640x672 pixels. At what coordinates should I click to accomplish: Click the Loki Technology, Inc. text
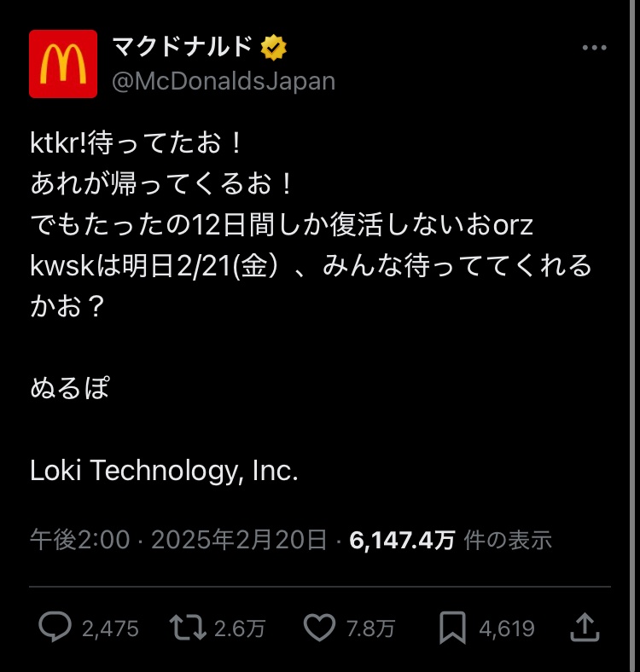(x=164, y=471)
